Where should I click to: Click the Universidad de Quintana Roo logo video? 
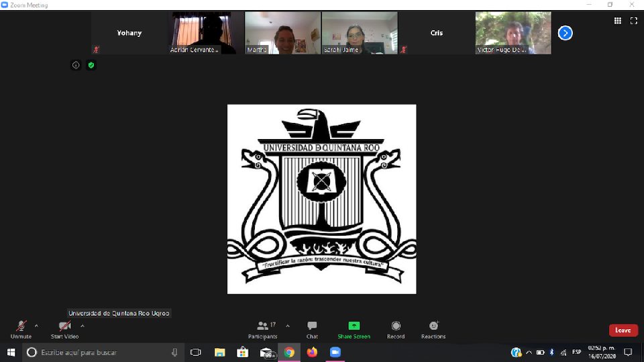click(321, 199)
